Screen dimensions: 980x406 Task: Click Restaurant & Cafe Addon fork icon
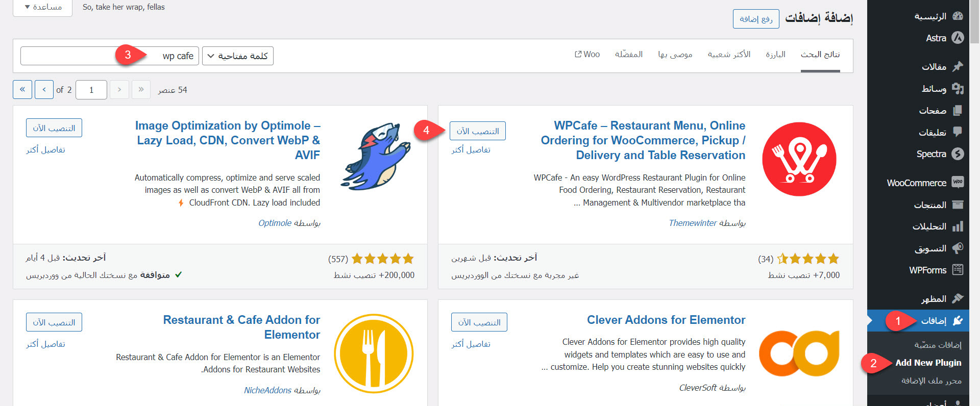(x=374, y=353)
